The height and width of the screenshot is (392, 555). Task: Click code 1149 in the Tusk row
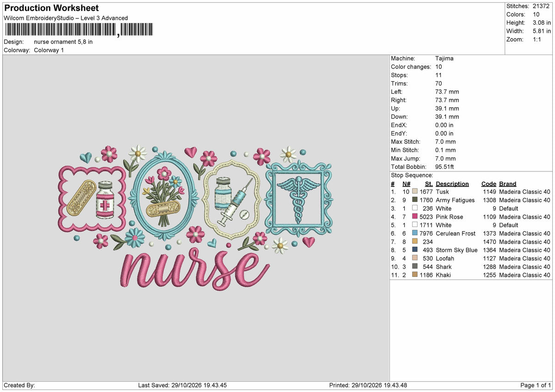coord(490,192)
